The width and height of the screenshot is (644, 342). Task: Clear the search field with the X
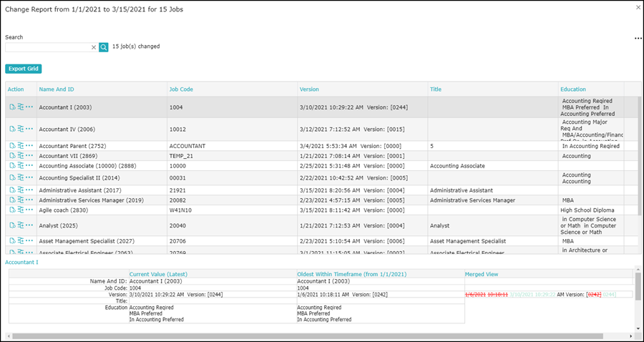tap(94, 47)
